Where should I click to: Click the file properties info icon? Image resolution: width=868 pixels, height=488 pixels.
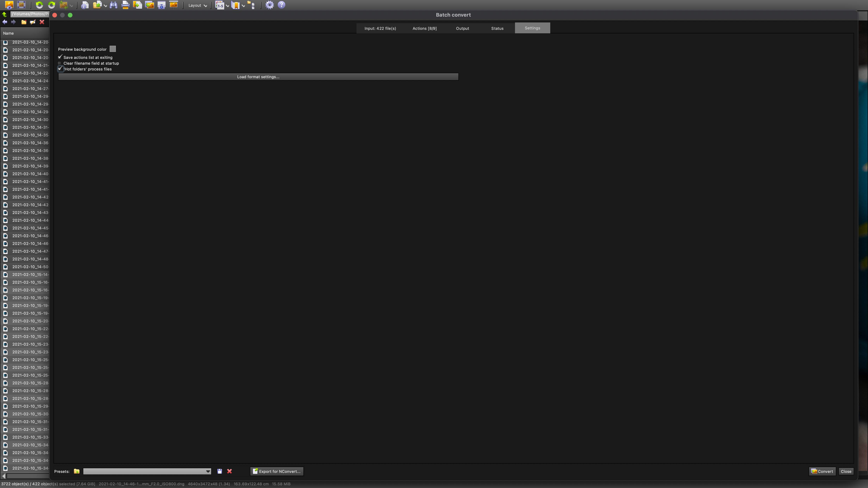point(85,5)
